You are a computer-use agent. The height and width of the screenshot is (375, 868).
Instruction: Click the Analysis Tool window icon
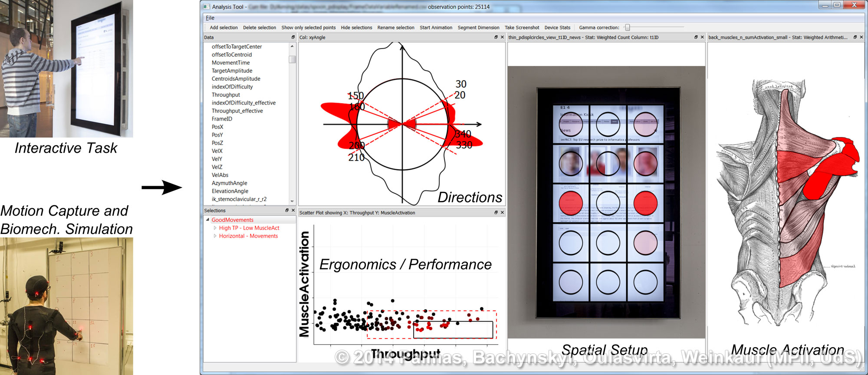point(207,7)
